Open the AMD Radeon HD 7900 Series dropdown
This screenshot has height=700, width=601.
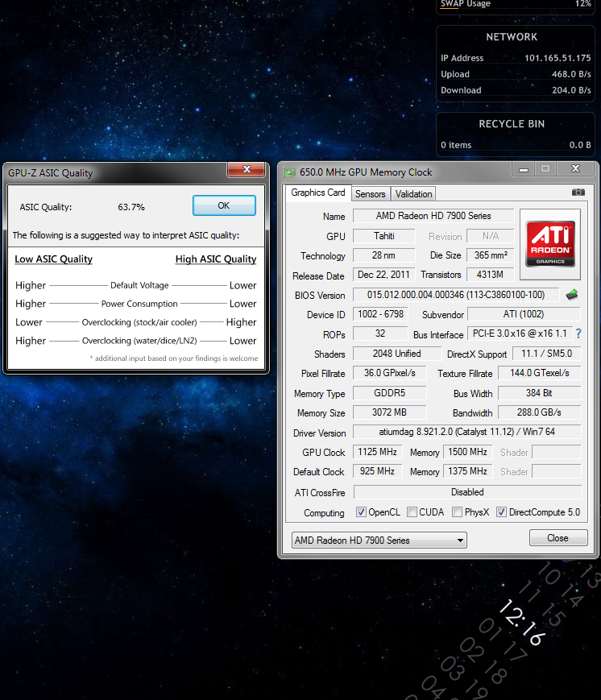(x=379, y=541)
